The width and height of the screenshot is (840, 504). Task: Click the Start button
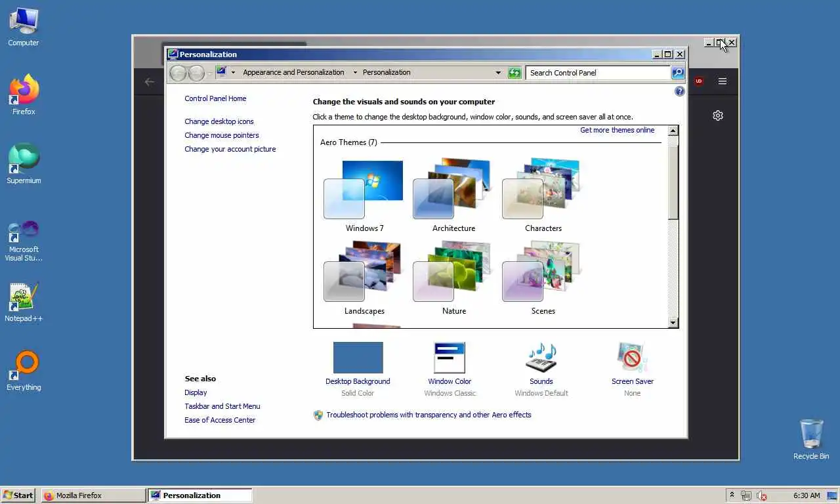[x=18, y=495]
